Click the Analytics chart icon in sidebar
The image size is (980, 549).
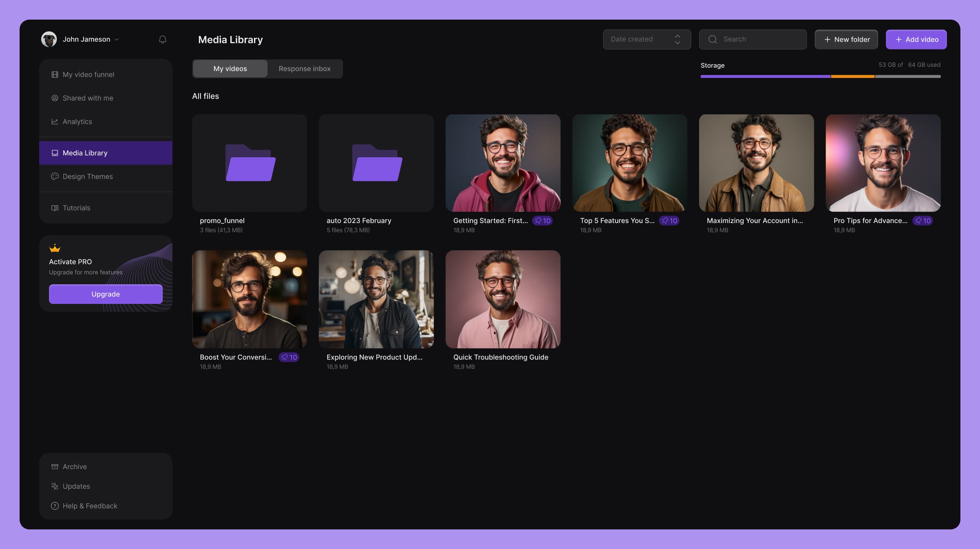coord(55,122)
